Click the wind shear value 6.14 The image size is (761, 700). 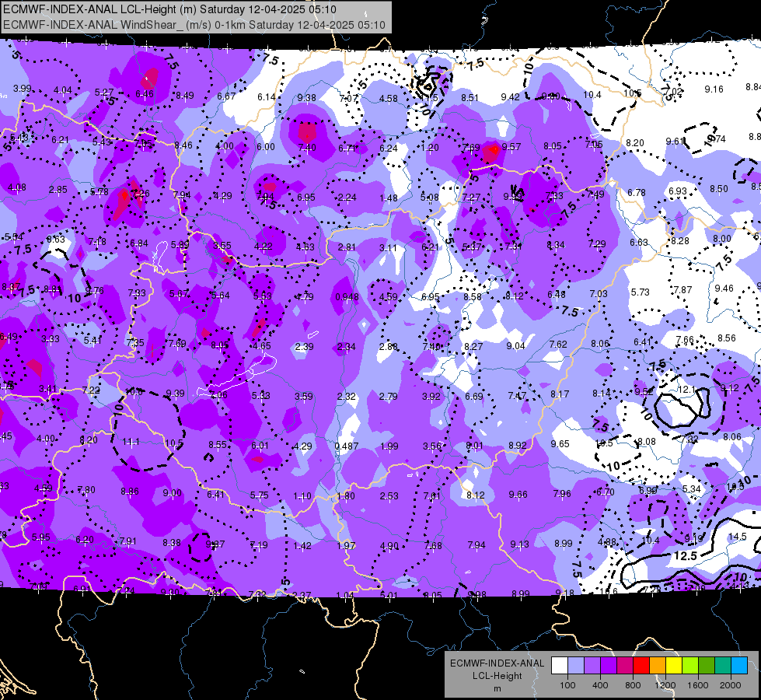[267, 97]
